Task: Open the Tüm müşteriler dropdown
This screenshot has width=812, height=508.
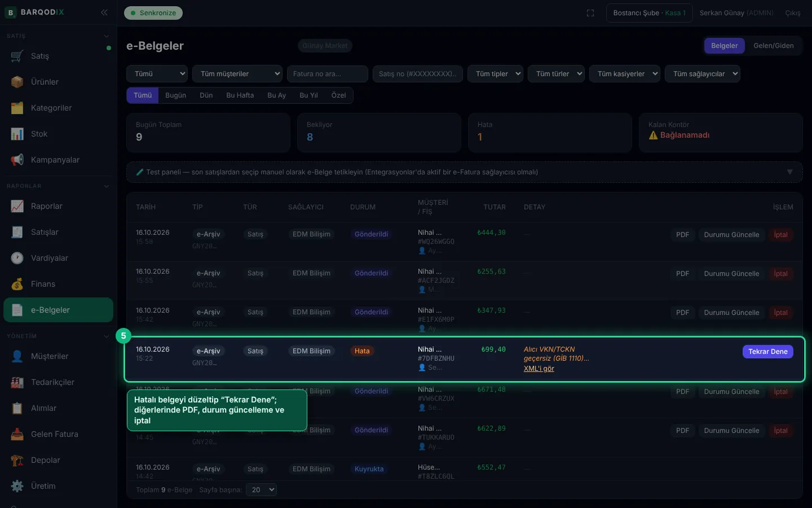Action: click(x=237, y=74)
